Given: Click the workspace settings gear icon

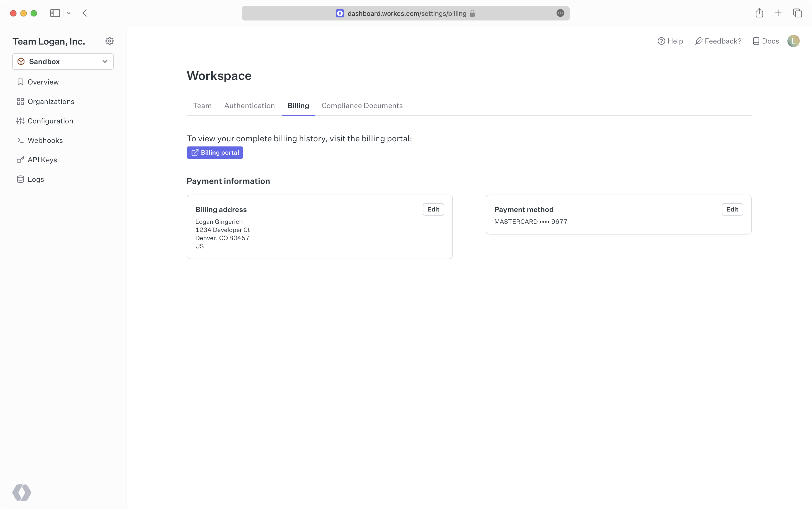Looking at the screenshot, I should [109, 41].
